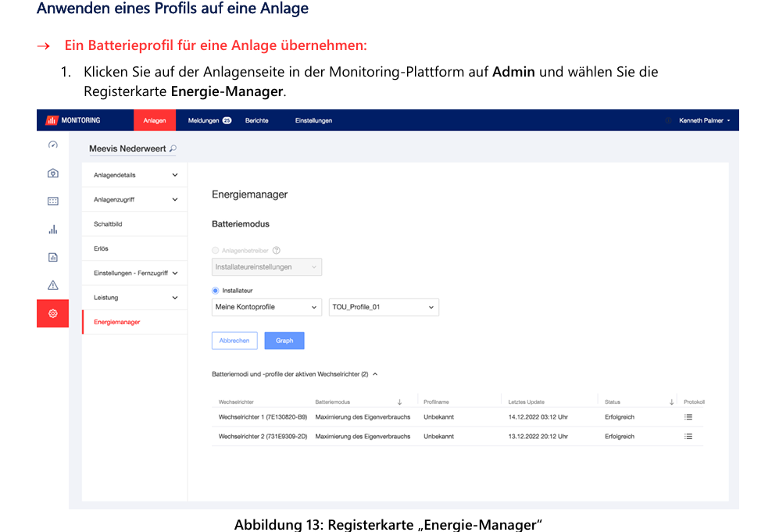The width and height of the screenshot is (772, 532).
Task: Select the Installateur radio button
Action: tap(216, 291)
